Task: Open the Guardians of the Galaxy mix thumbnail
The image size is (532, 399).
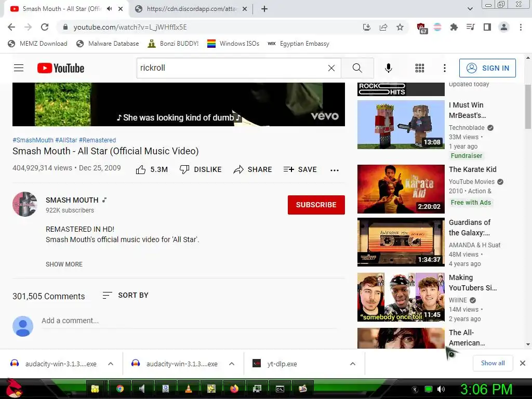Action: (401, 242)
